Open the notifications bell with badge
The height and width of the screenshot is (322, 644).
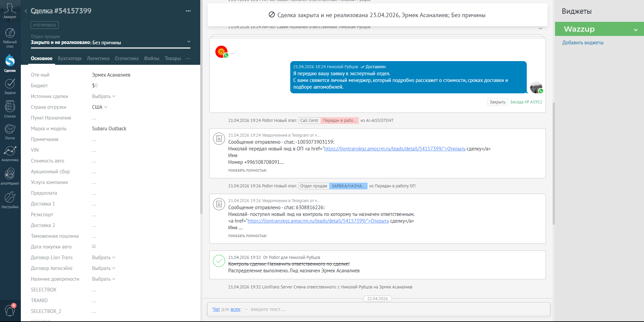(10, 310)
